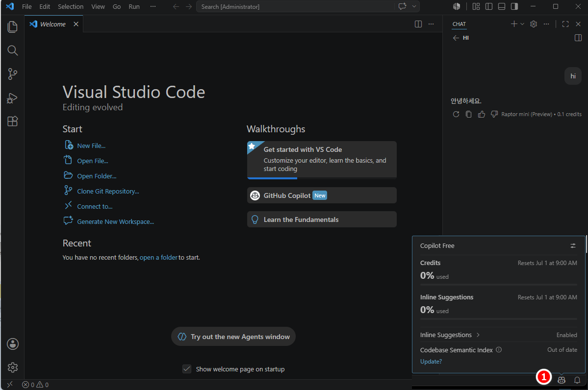Open the notifications bell

(x=577, y=380)
